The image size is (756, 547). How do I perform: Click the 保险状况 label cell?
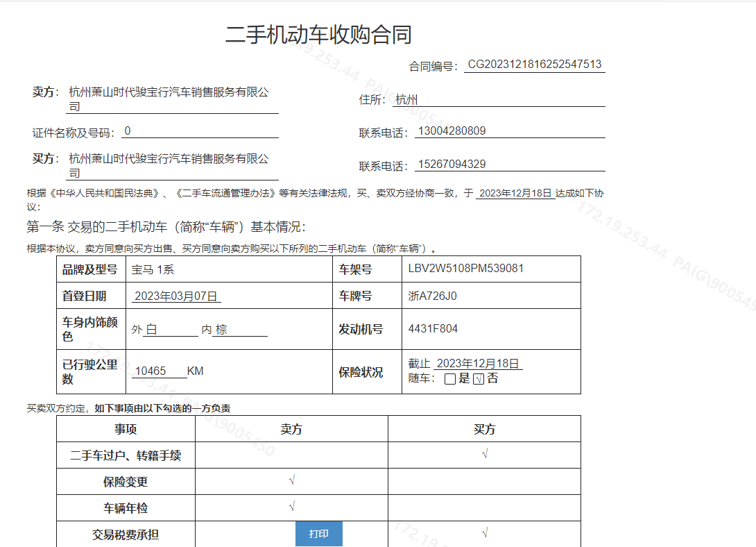tap(368, 372)
